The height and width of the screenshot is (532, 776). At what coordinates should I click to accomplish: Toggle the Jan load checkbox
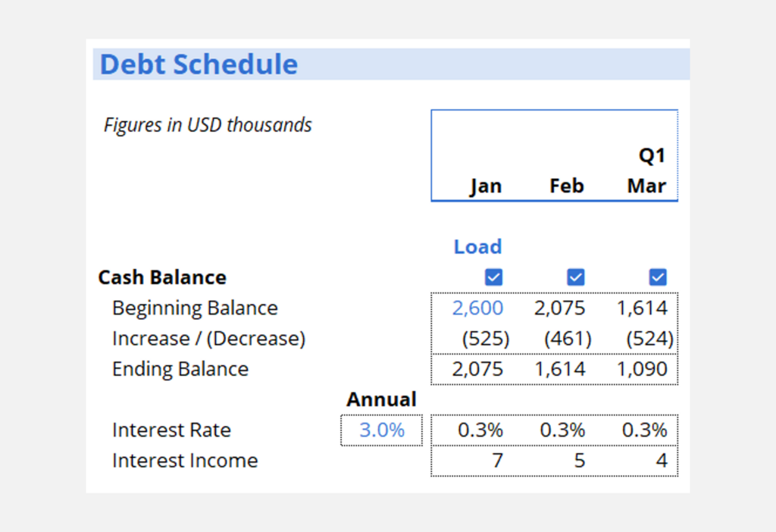coord(493,277)
